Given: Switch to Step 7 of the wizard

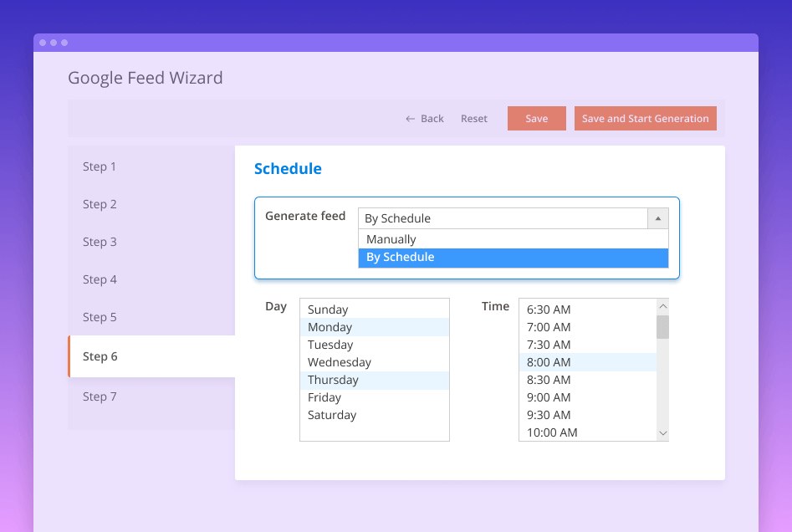Looking at the screenshot, I should (x=100, y=396).
